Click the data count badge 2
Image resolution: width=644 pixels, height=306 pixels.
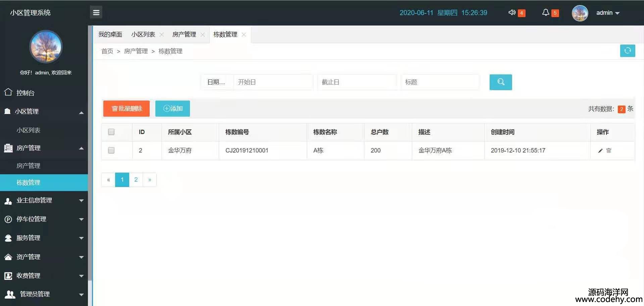pos(622,109)
